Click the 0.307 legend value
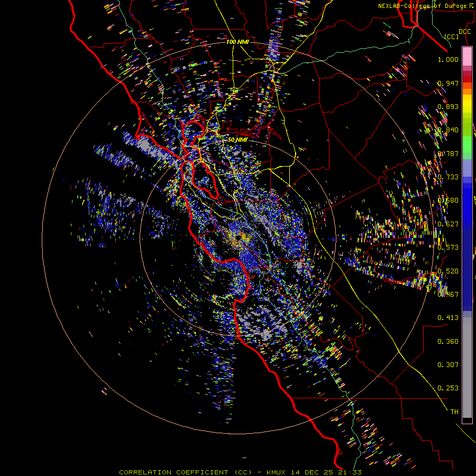The image size is (476, 476). pos(448,365)
